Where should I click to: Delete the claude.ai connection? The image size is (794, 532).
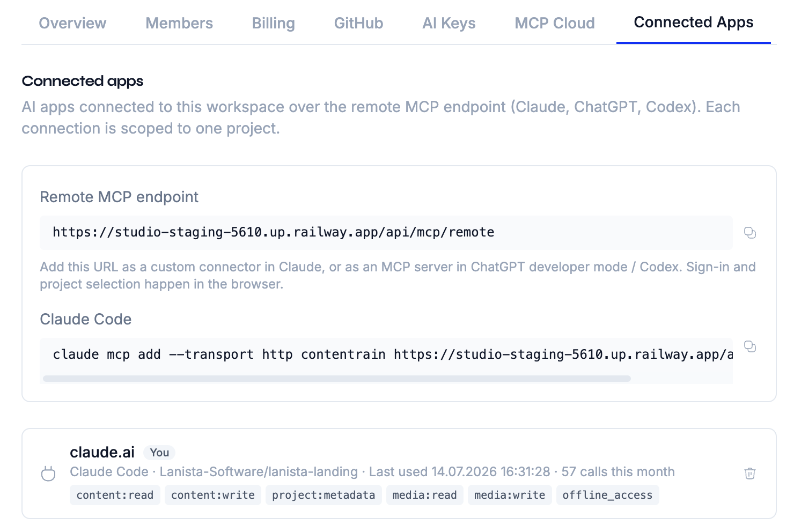[x=750, y=474]
